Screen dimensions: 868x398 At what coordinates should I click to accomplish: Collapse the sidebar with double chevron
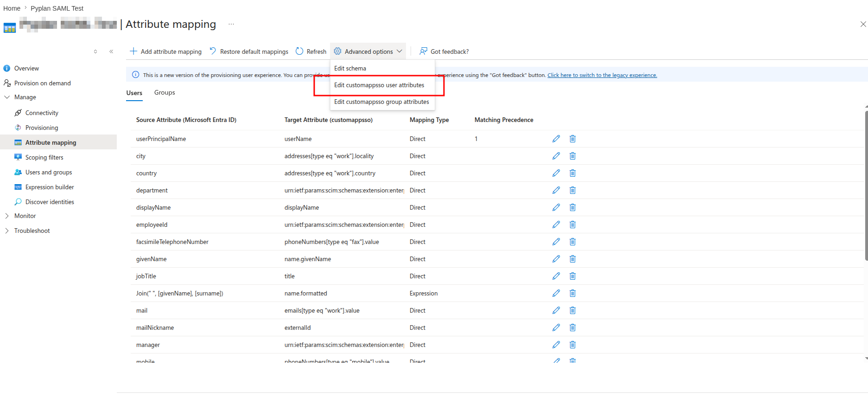111,51
